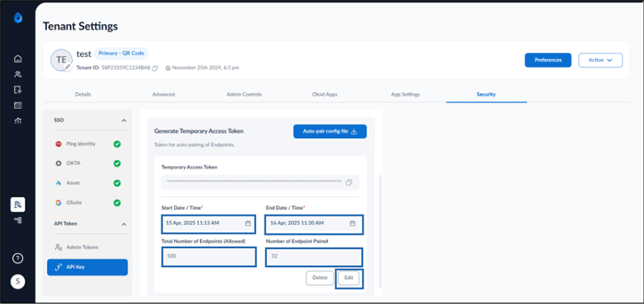Click the Start Date / Time field

[209, 224]
